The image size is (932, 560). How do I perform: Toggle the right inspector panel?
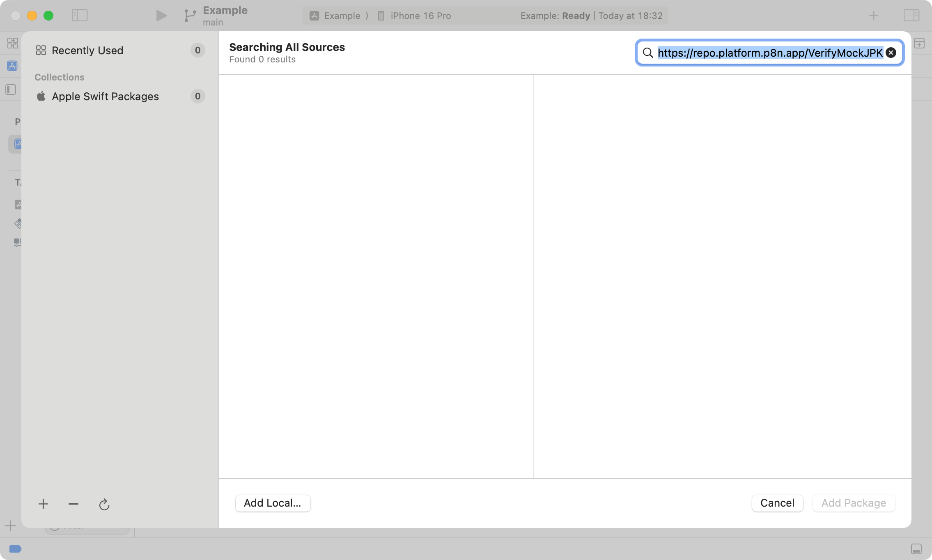coord(911,16)
